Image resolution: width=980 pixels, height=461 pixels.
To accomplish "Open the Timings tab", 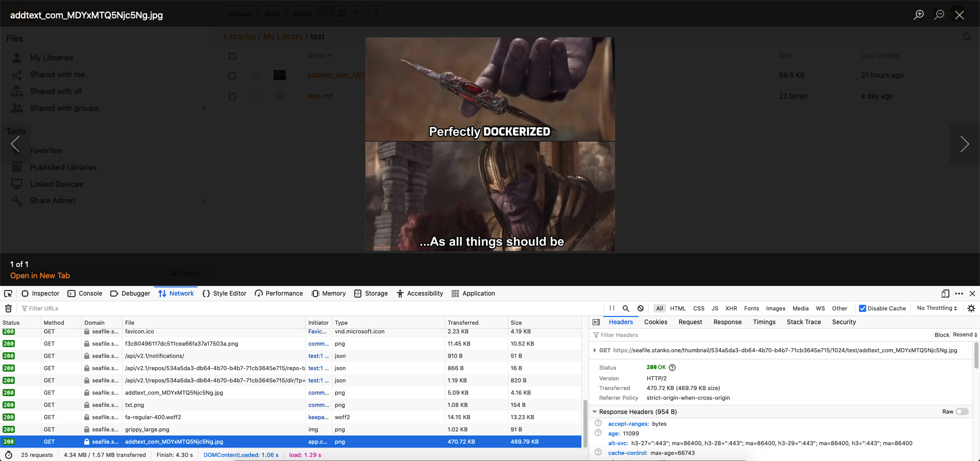I will [764, 322].
